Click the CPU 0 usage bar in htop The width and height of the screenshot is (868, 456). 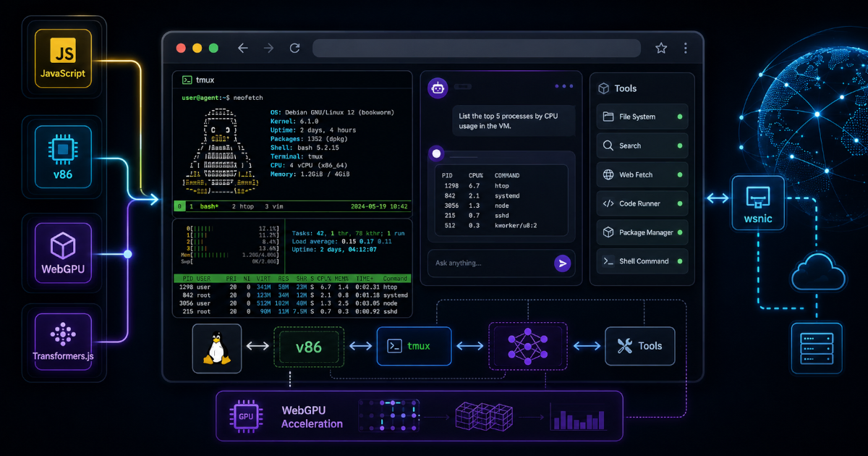point(233,228)
